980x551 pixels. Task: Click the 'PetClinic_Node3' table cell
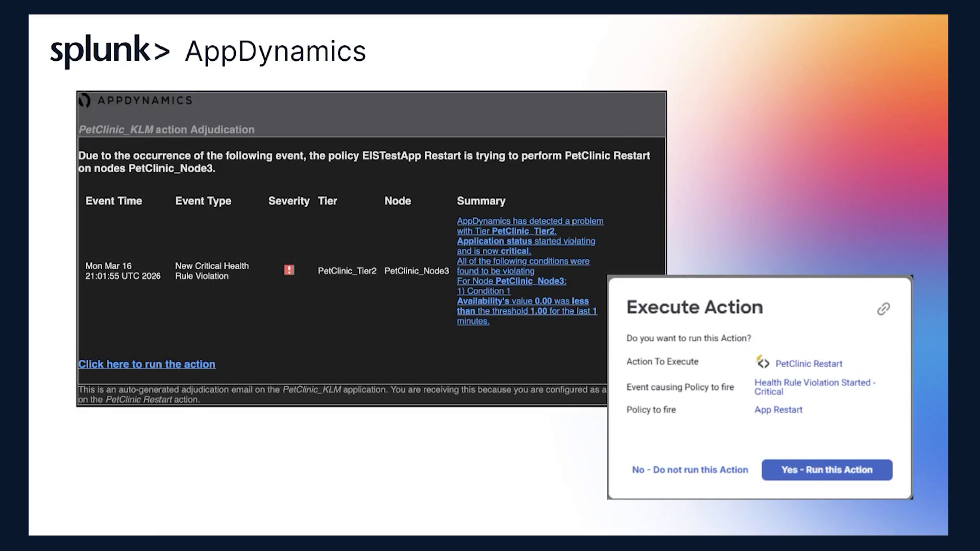pyautogui.click(x=416, y=271)
